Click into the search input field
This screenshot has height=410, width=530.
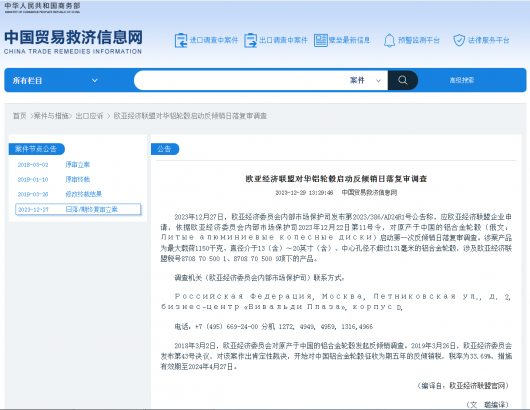click(x=242, y=80)
